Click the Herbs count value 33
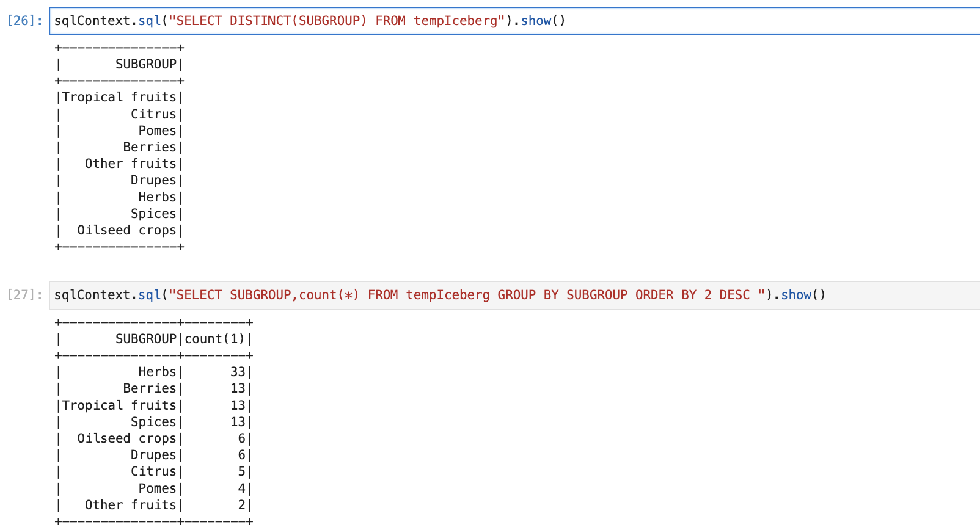 click(238, 372)
